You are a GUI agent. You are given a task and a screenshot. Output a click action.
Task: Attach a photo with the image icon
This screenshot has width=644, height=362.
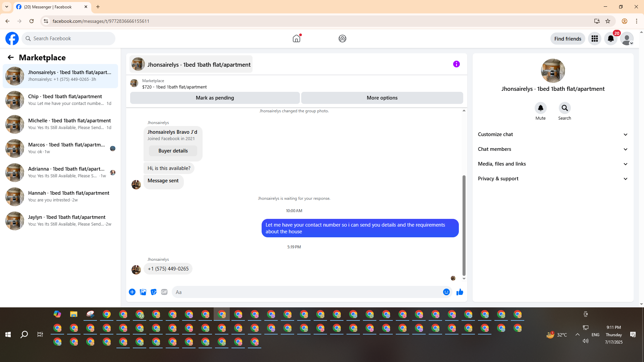(143, 292)
